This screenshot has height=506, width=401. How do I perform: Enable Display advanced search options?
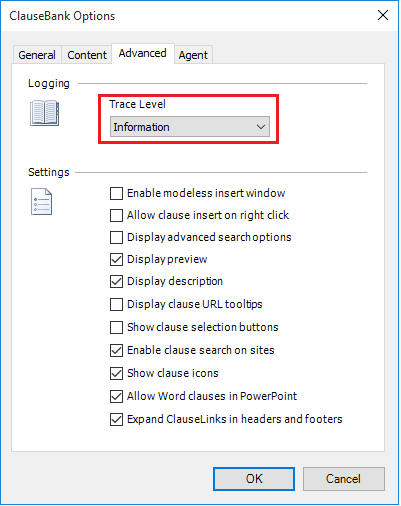[116, 237]
